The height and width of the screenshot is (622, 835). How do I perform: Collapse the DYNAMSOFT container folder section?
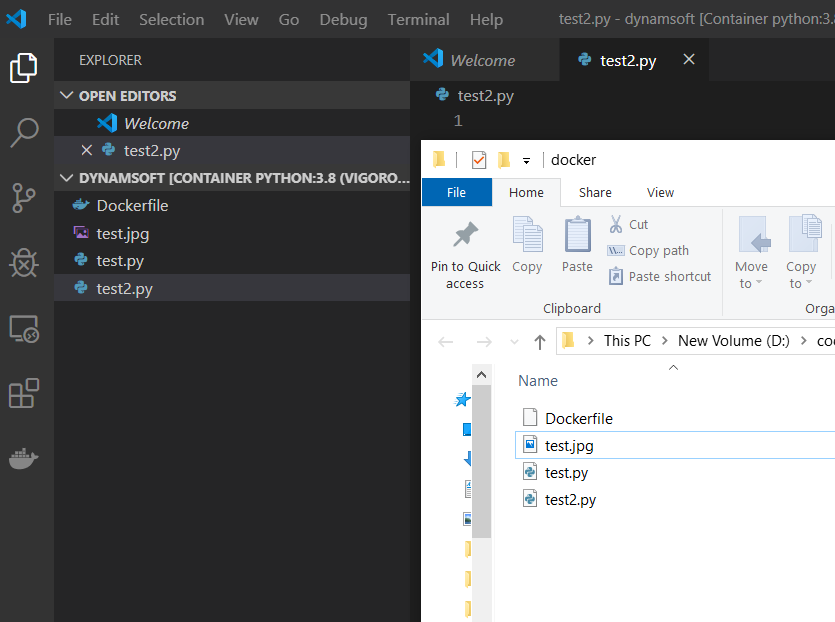click(67, 178)
